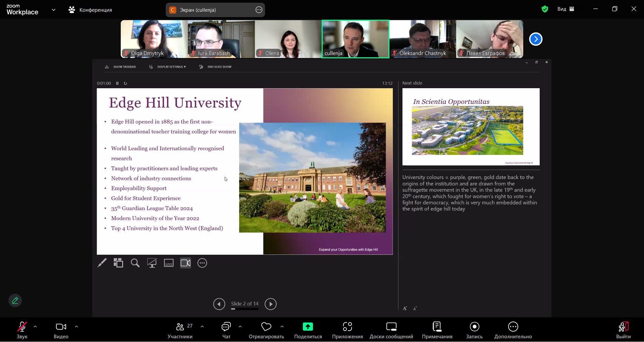Expand audio options arrow beside Sound
Viewport: 644px width, 342px height.
[x=35, y=326]
